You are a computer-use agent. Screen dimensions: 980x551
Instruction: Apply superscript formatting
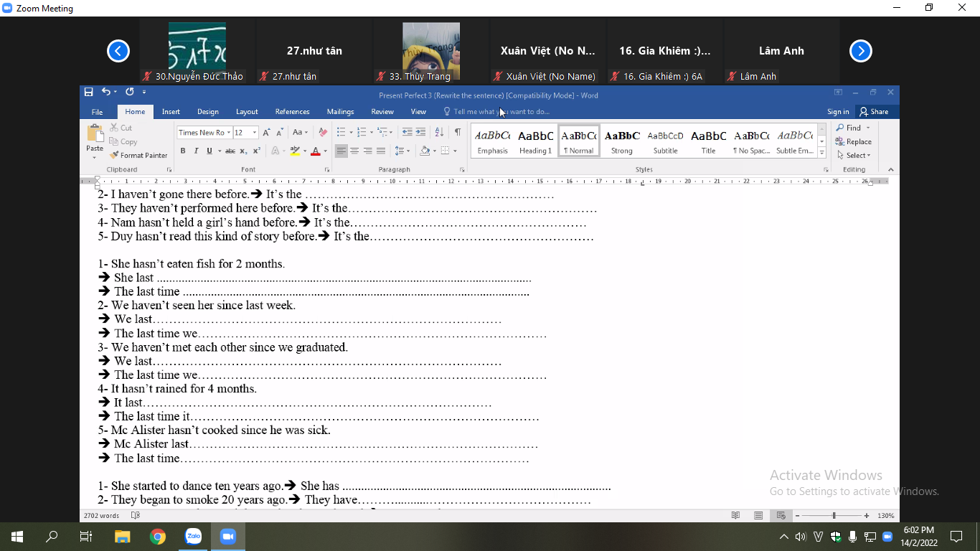click(255, 151)
